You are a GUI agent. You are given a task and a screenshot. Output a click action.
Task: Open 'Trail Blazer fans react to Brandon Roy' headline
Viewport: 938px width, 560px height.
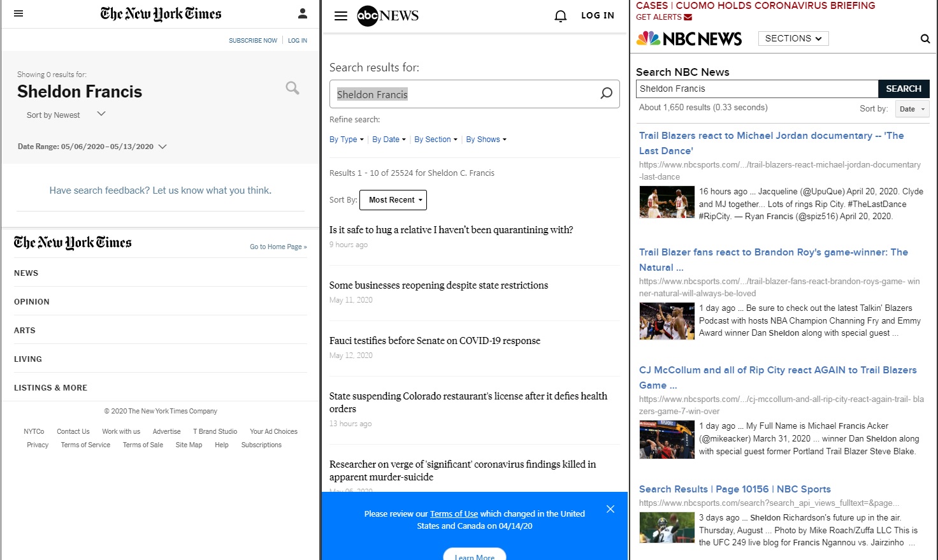[774, 259]
